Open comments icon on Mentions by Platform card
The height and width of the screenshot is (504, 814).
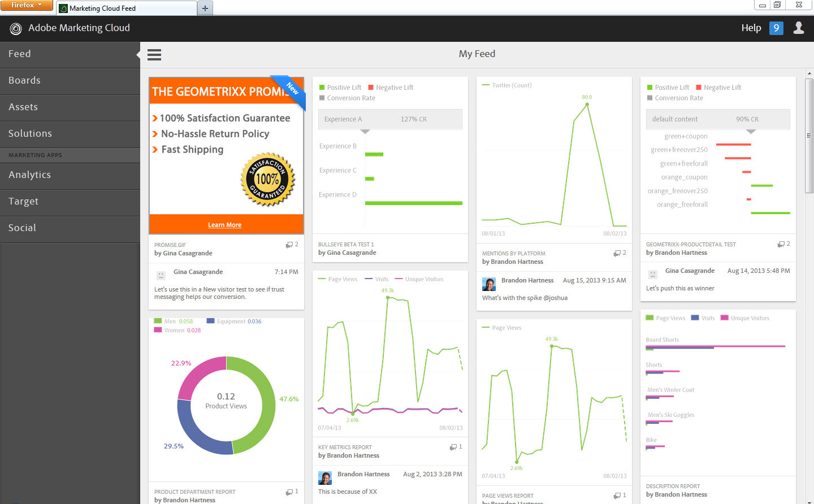click(617, 253)
